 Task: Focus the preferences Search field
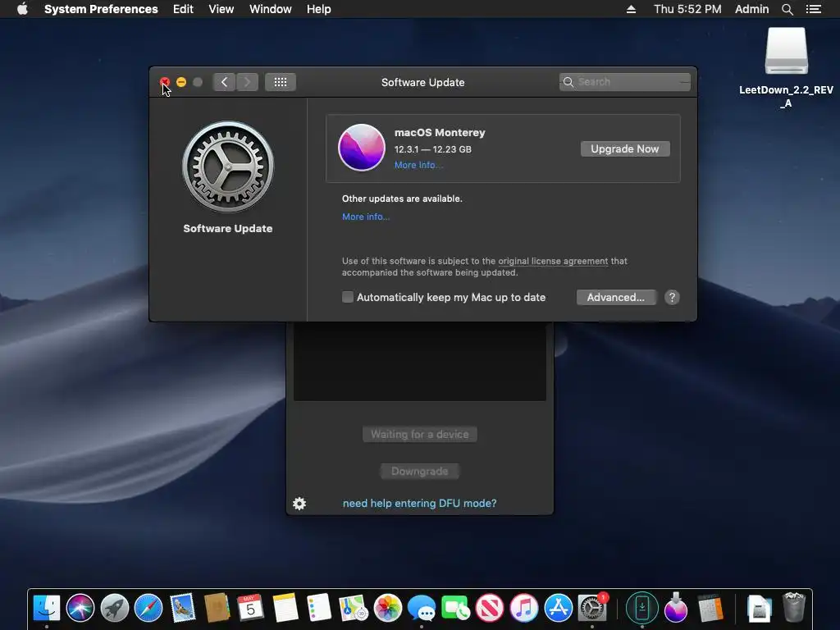point(624,82)
